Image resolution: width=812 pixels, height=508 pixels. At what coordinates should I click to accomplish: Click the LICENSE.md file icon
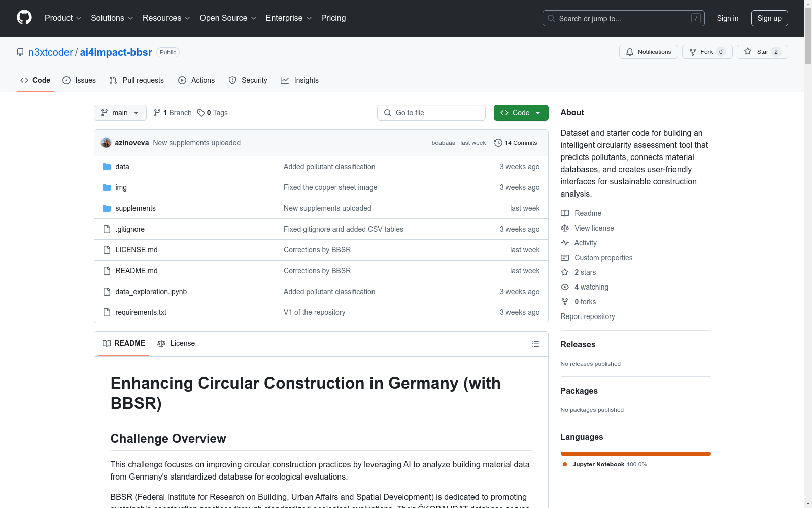[x=107, y=250]
